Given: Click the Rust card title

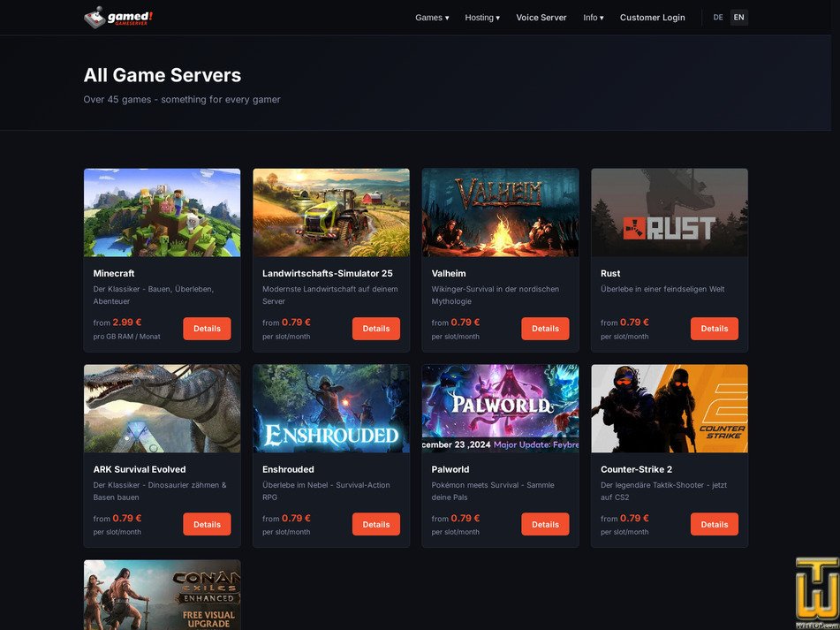Looking at the screenshot, I should (x=610, y=273).
